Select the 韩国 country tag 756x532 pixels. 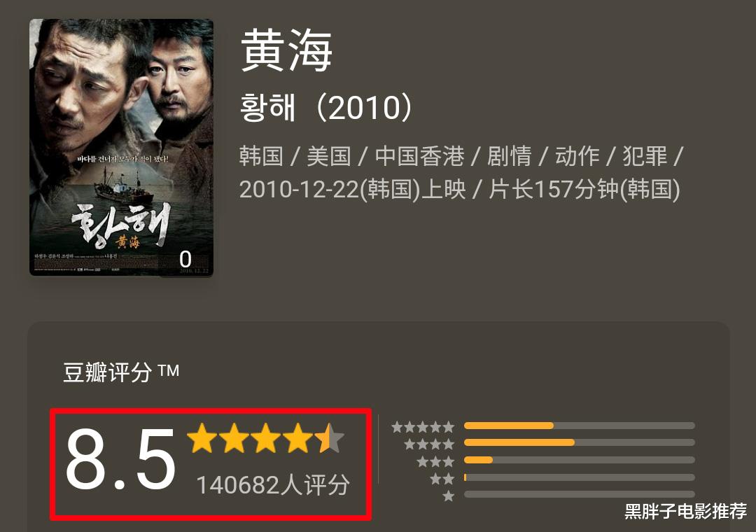pyautogui.click(x=261, y=156)
